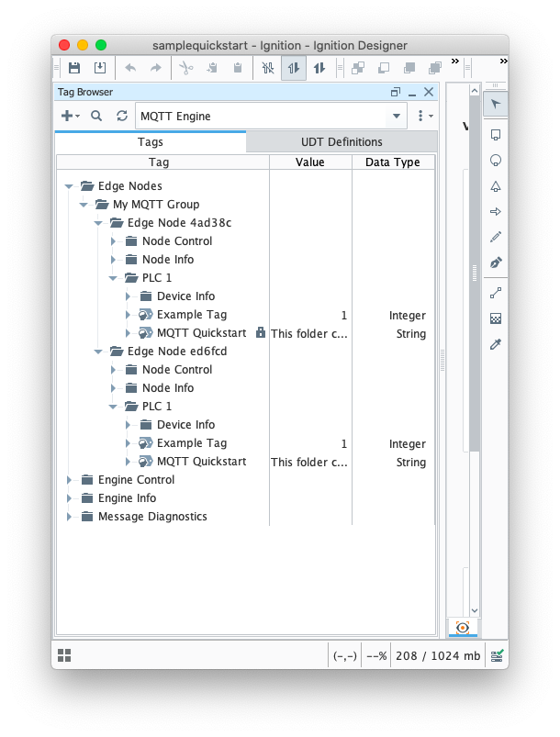Expand far-right toolbar overflow chevron
Screen dimensions: 560x737
coord(504,61)
